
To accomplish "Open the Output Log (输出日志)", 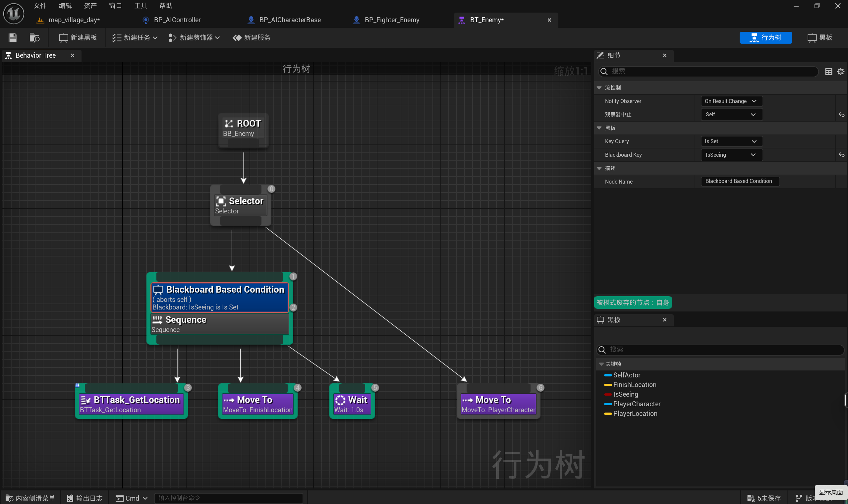I will [x=85, y=498].
